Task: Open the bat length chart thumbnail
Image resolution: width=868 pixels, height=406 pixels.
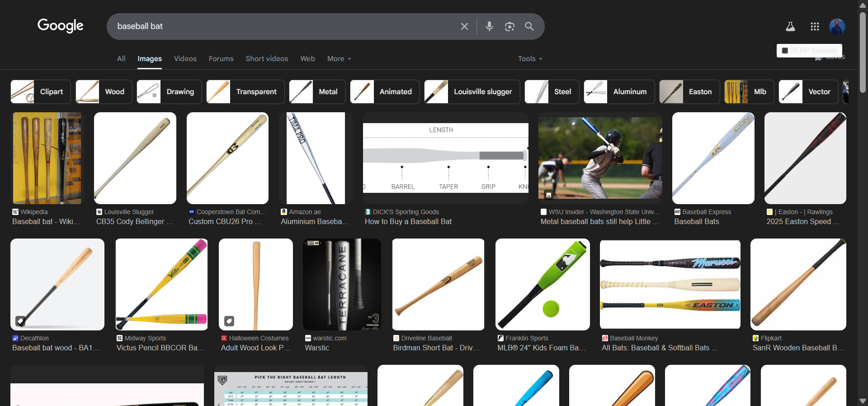Action: (x=291, y=388)
